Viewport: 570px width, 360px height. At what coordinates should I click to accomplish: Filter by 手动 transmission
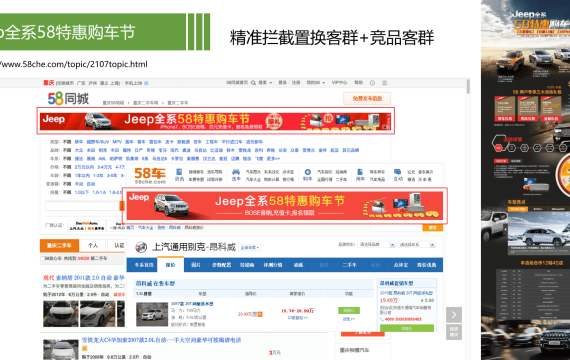[79, 184]
